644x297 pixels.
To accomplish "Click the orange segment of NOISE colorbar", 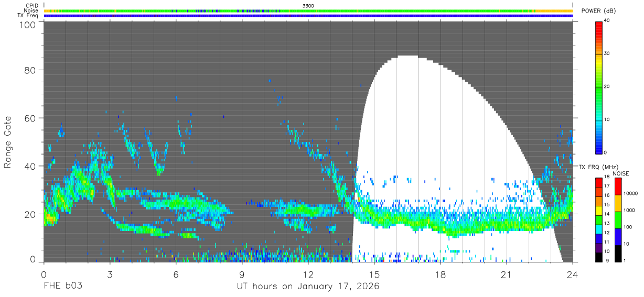I will [618, 203].
